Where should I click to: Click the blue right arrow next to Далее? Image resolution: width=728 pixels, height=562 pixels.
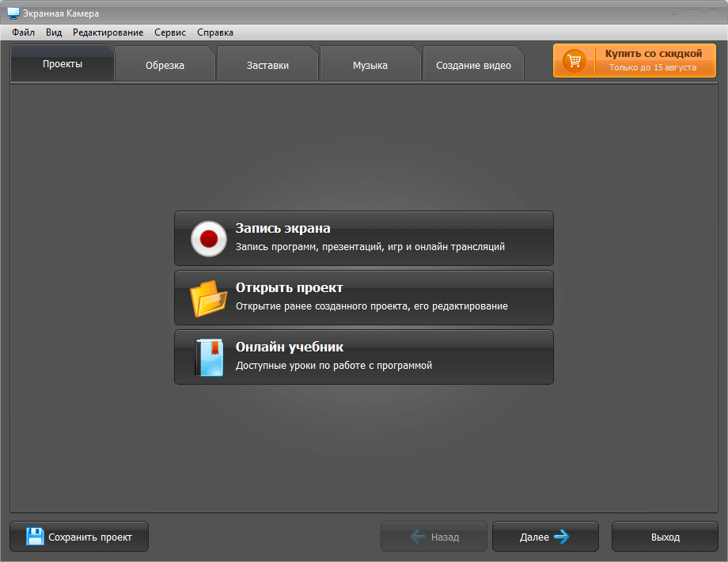[562, 537]
